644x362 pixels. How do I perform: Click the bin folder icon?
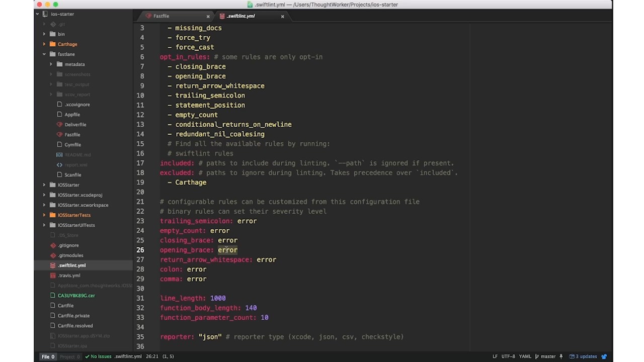click(53, 34)
